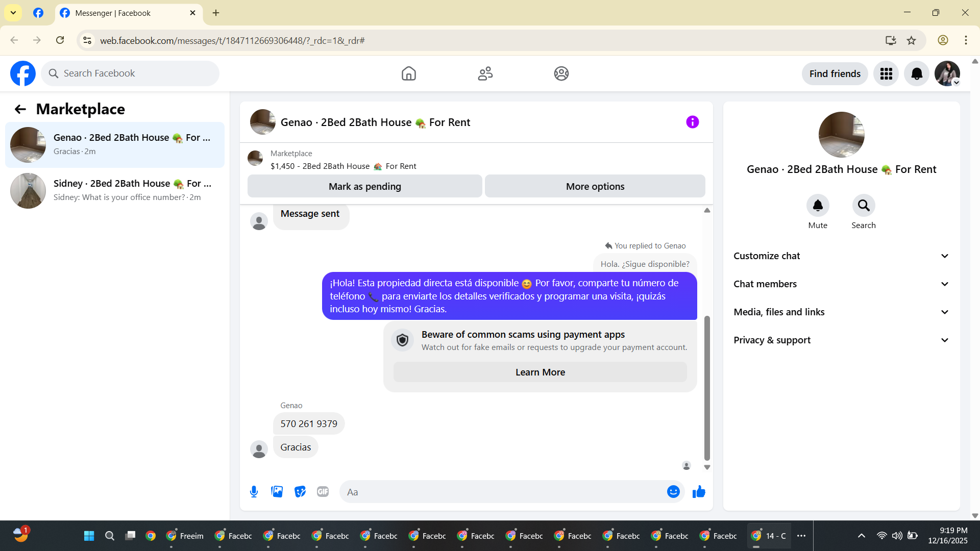Mute the conversation with the bell icon

click(x=818, y=206)
